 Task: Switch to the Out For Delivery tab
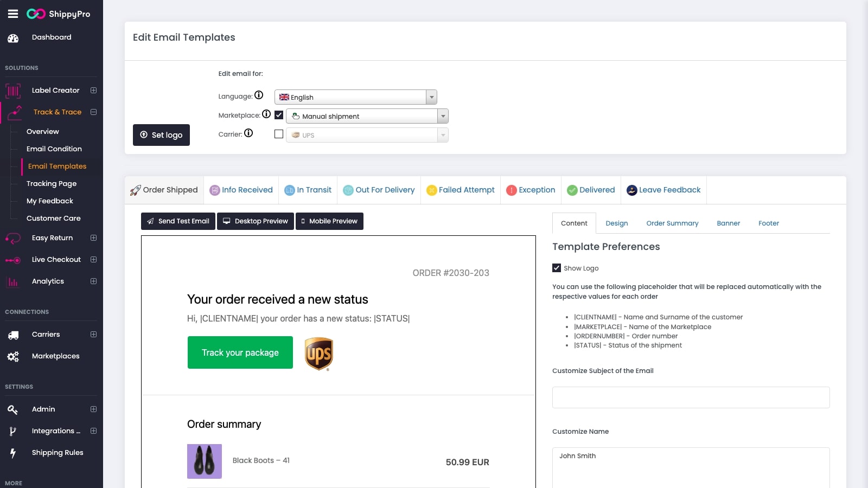click(379, 190)
